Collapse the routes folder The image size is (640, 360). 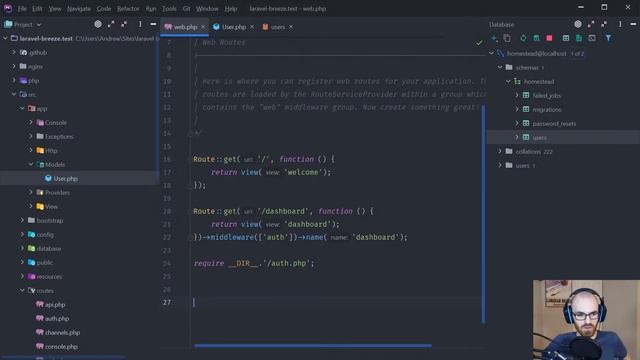(x=22, y=290)
